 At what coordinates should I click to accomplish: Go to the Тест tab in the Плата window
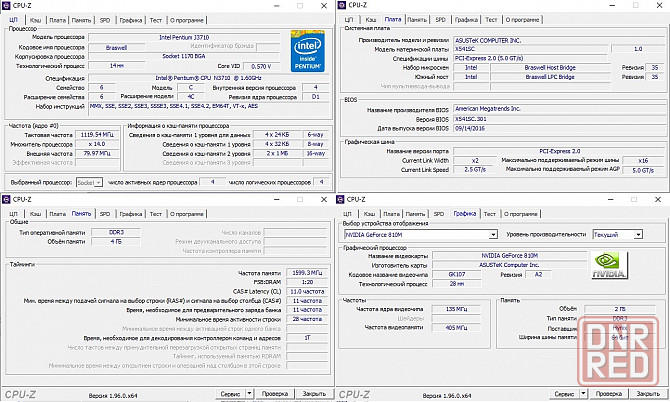click(491, 20)
